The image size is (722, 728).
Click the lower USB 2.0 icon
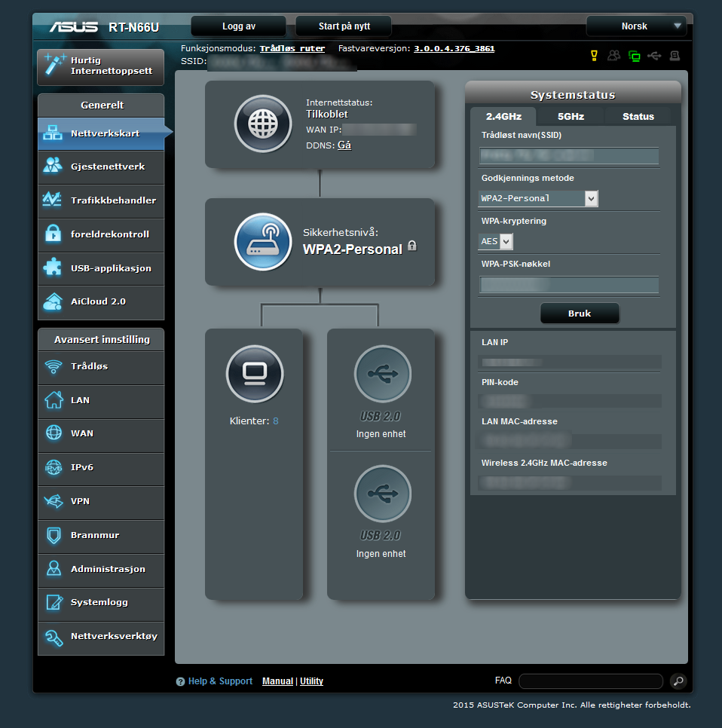383,493
